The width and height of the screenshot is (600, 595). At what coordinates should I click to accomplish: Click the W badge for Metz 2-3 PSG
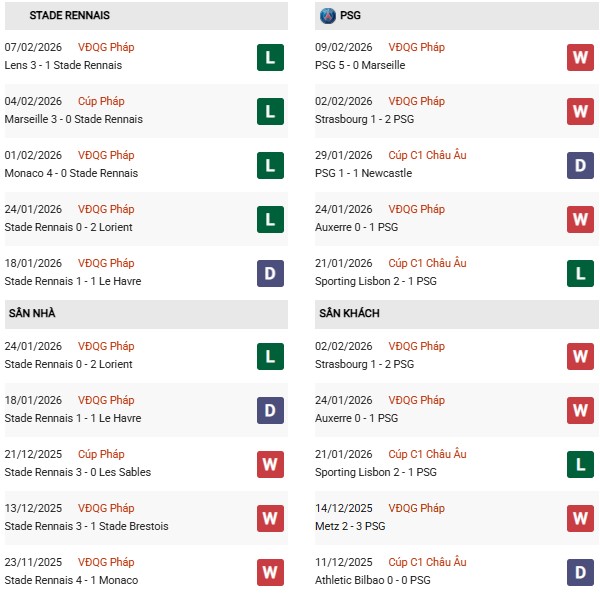point(580,518)
